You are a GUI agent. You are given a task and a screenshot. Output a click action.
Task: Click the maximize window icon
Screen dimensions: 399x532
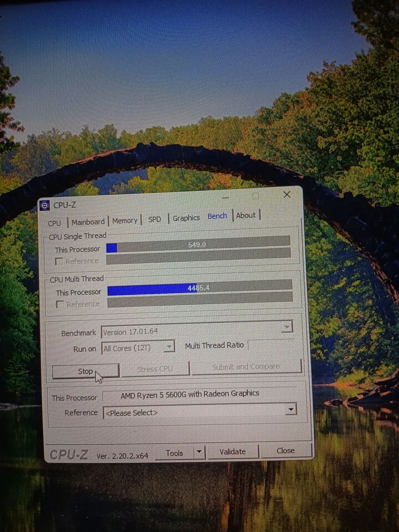(256, 196)
